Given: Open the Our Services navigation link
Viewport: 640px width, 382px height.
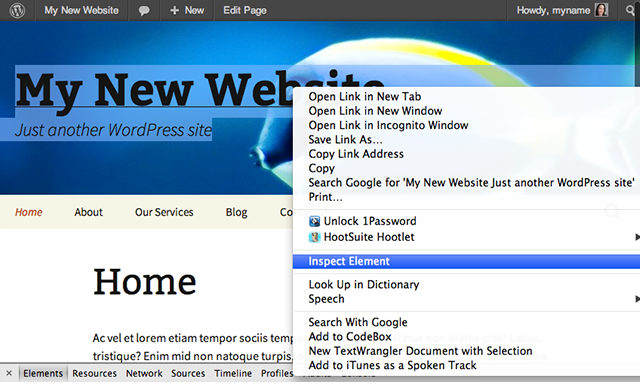Looking at the screenshot, I should coord(164,212).
